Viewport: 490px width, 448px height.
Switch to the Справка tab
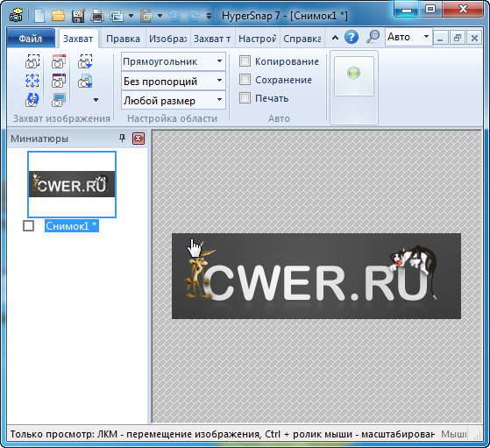tap(302, 39)
